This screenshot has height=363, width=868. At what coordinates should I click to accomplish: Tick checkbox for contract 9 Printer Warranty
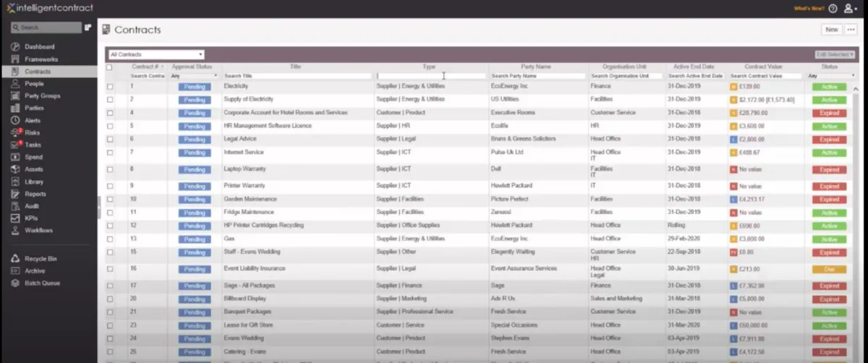click(110, 187)
